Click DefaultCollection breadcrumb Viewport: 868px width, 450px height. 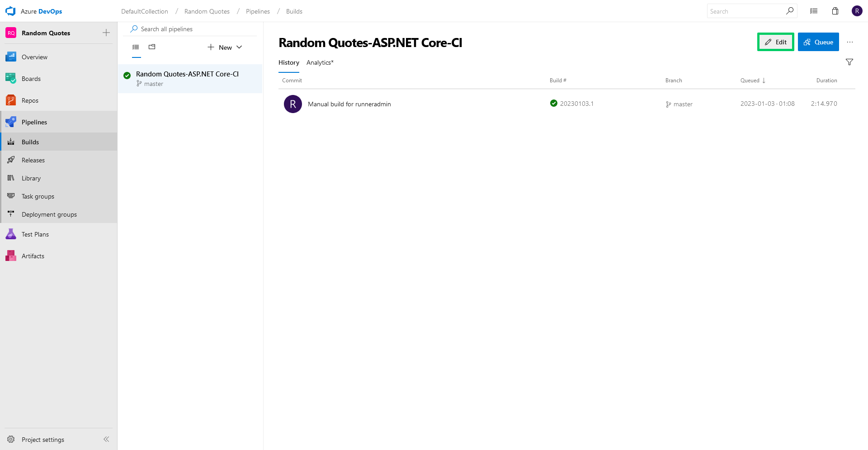[145, 11]
